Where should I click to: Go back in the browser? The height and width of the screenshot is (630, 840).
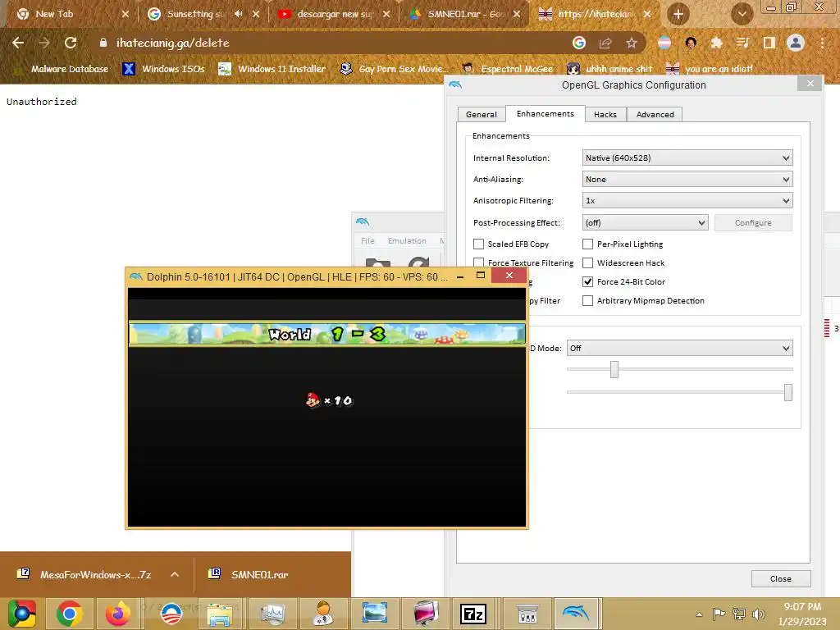(x=18, y=43)
